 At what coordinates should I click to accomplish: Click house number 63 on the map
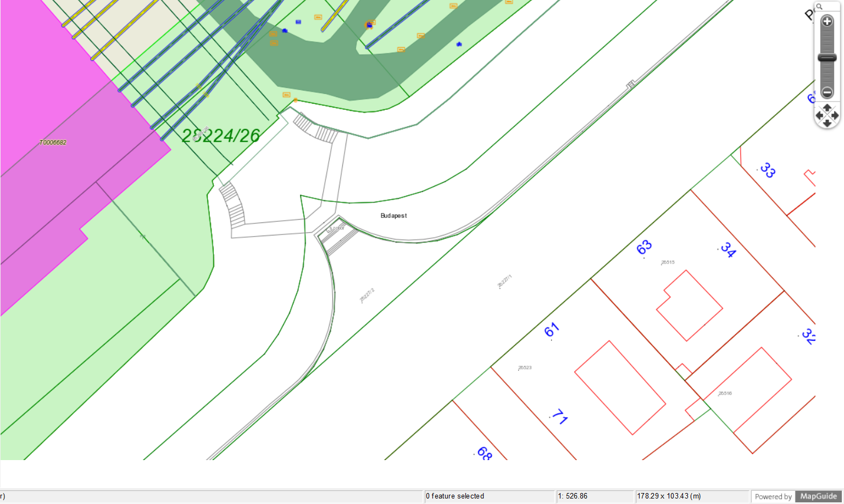point(644,248)
